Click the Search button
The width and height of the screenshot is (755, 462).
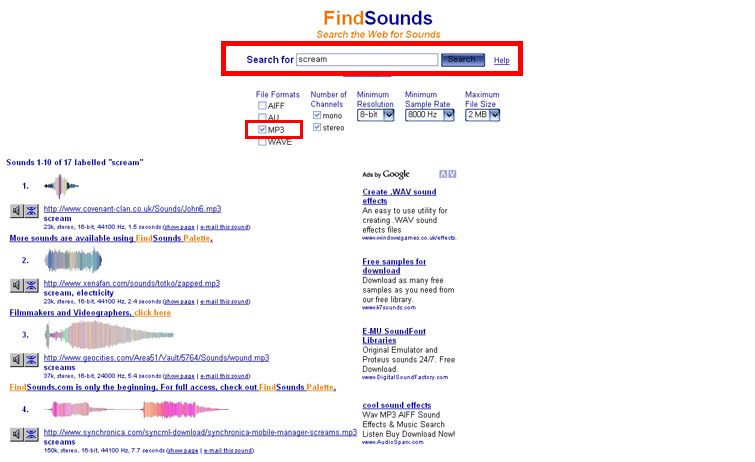coord(463,59)
